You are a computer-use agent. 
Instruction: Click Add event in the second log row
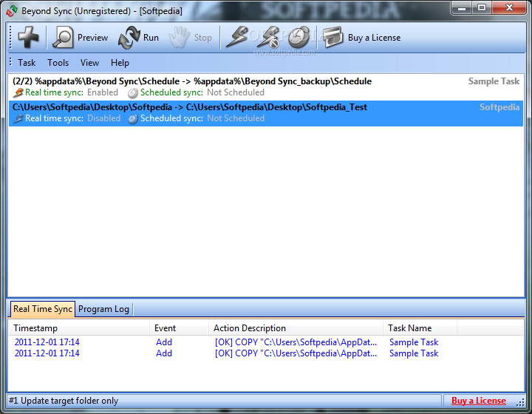click(164, 353)
